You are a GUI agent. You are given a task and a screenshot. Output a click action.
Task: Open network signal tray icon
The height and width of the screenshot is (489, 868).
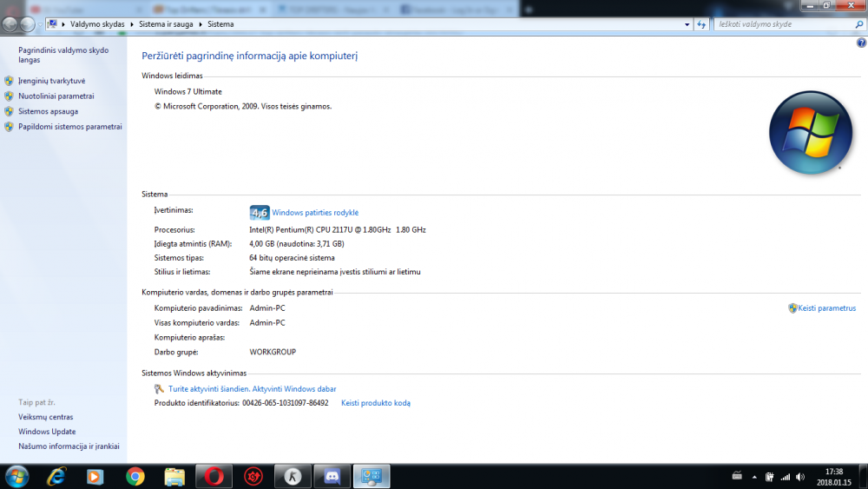[785, 477]
